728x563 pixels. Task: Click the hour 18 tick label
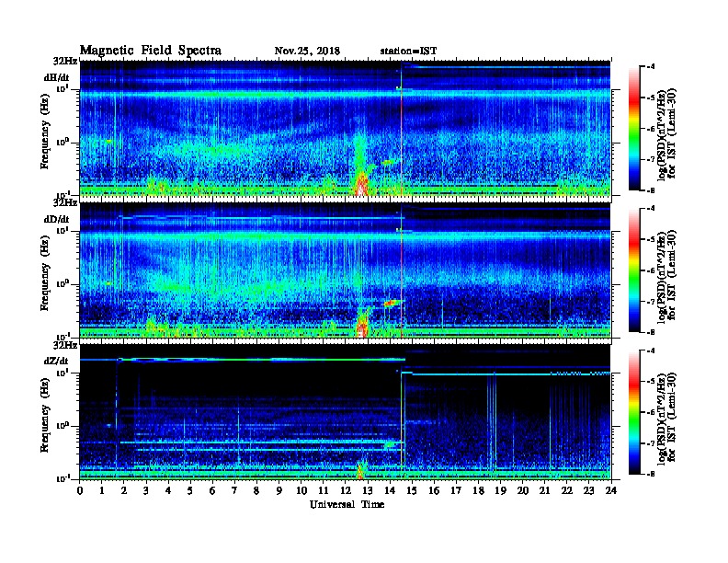tap(478, 491)
